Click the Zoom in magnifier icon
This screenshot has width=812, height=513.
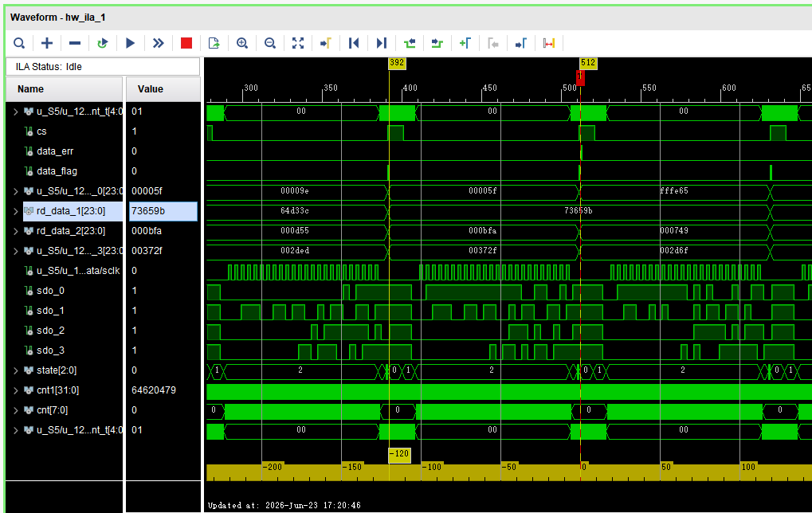pyautogui.click(x=241, y=43)
